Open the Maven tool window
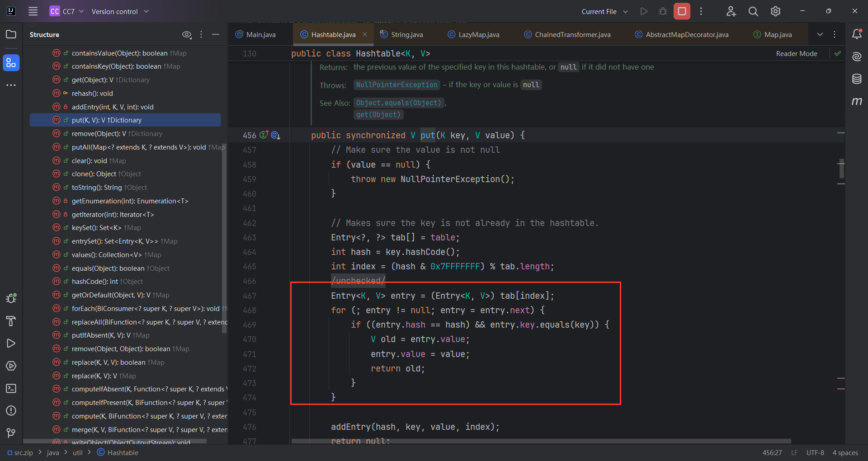The width and height of the screenshot is (868, 461). point(857,101)
